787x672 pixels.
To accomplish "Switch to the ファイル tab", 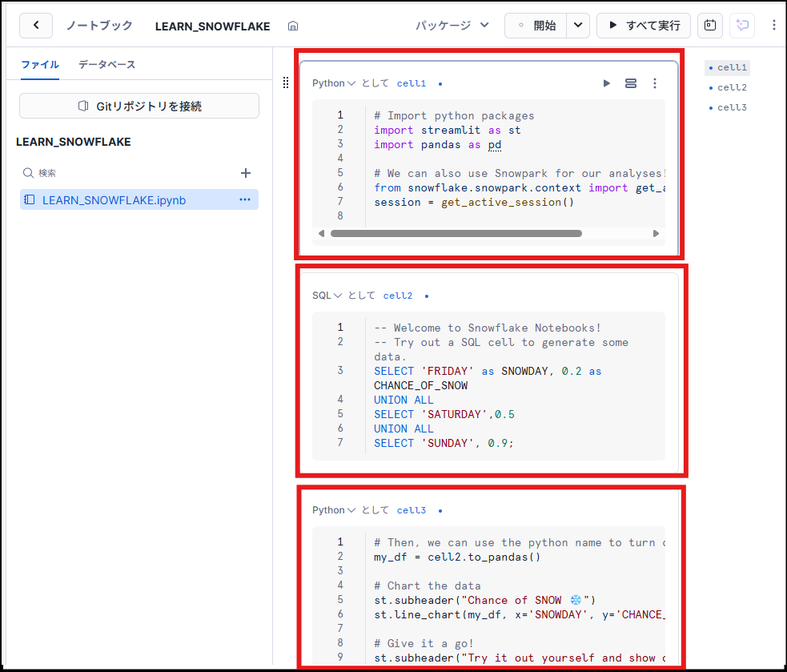I will 40,64.
